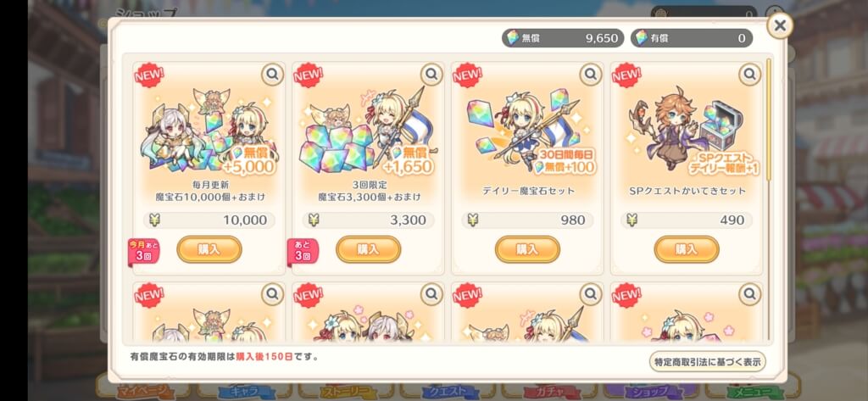Buy the 980 yen daily gem set
This screenshot has height=401, width=868.
tap(527, 249)
